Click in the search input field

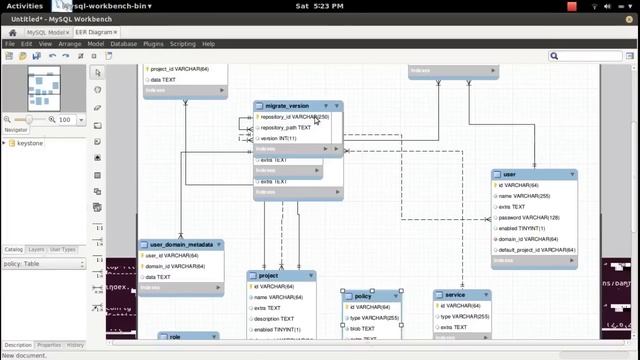591,56
